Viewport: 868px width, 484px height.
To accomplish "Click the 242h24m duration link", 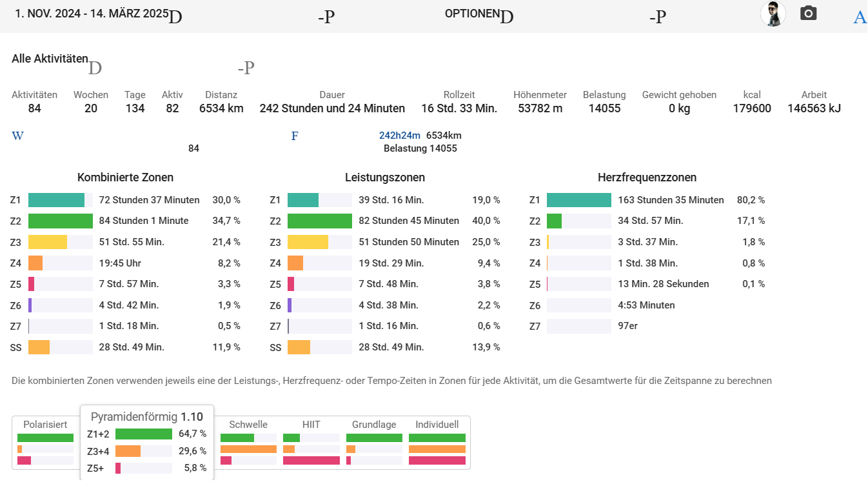I will click(399, 136).
